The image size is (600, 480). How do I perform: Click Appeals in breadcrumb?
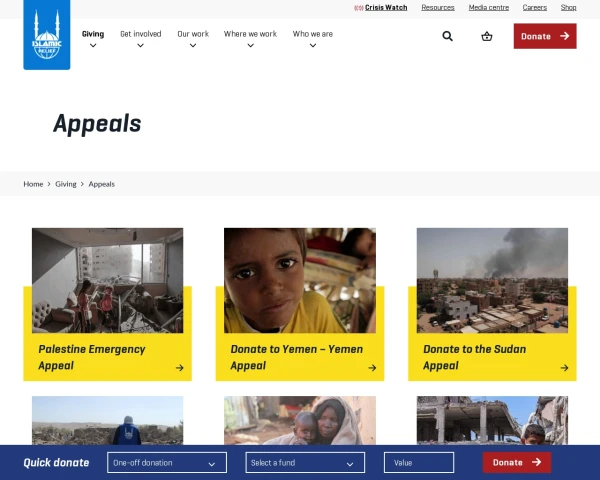pyautogui.click(x=101, y=184)
